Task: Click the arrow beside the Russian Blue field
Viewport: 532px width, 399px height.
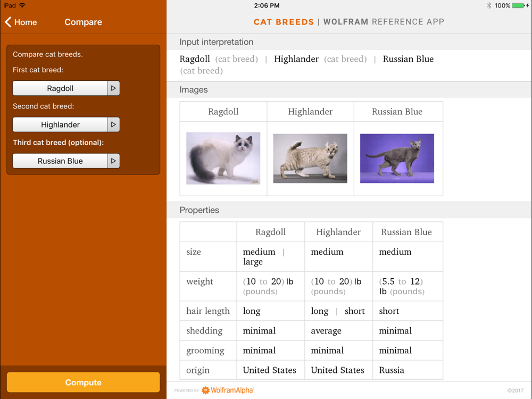Action: point(114,161)
